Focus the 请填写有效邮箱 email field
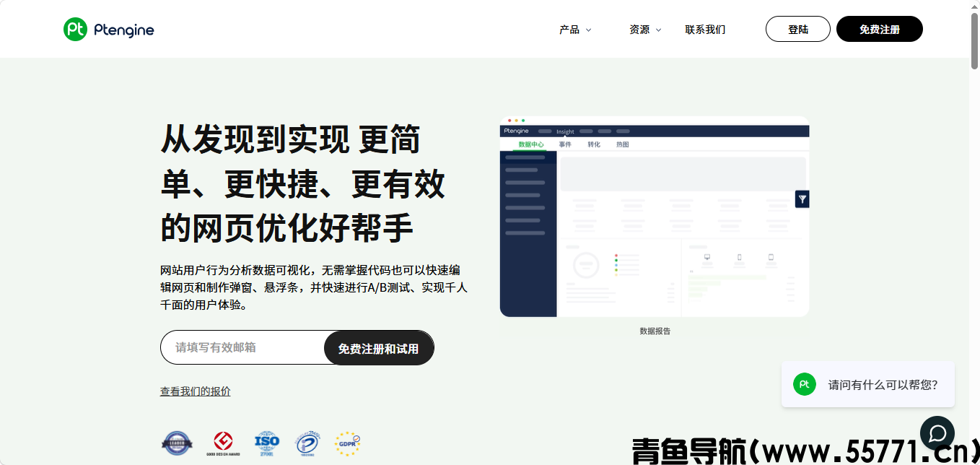Image resolution: width=980 pixels, height=465 pixels. point(242,347)
